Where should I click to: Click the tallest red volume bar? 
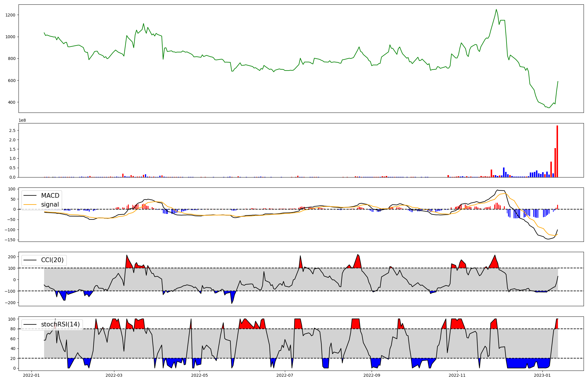pos(557,151)
